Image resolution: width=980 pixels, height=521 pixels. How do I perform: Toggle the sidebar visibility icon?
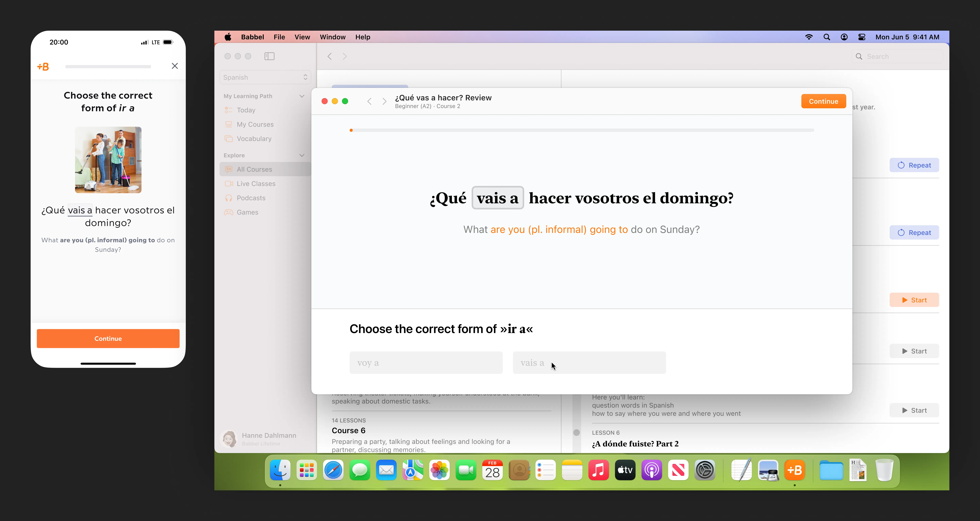[x=269, y=56]
